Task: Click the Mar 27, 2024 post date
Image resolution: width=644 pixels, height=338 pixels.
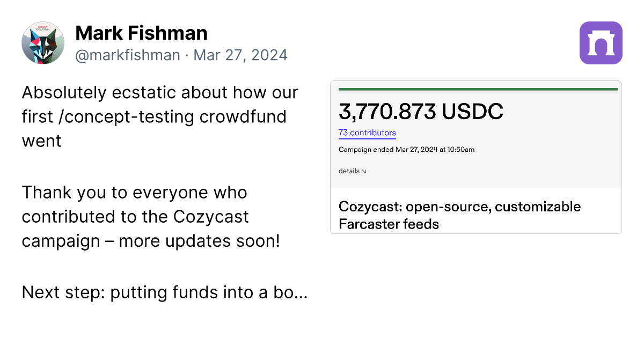Action: pos(240,55)
